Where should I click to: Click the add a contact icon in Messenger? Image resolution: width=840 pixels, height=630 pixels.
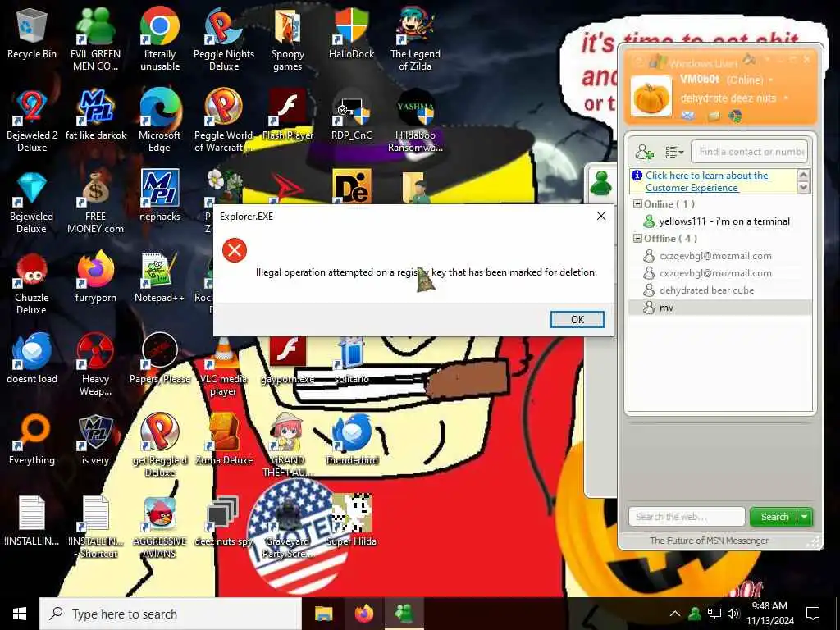[x=645, y=152]
